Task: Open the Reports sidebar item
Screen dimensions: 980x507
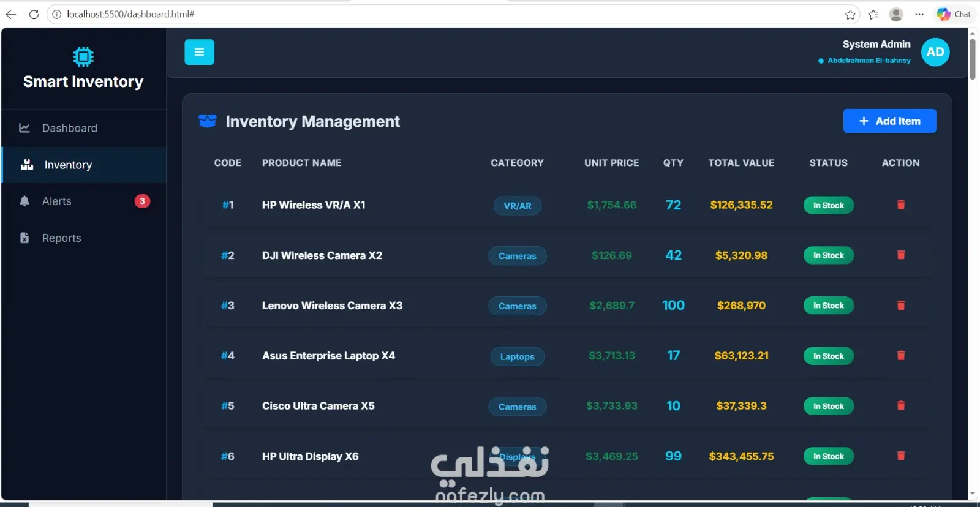Action: [x=84, y=238]
